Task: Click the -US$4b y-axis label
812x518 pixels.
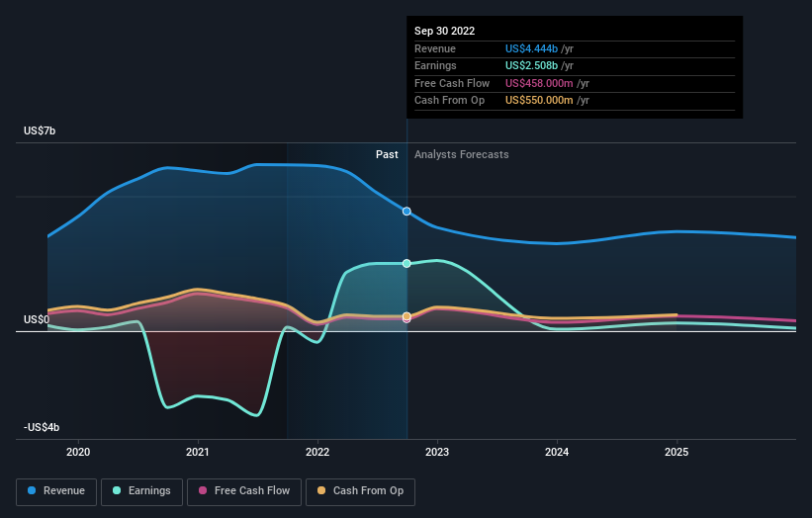Action: [42, 427]
